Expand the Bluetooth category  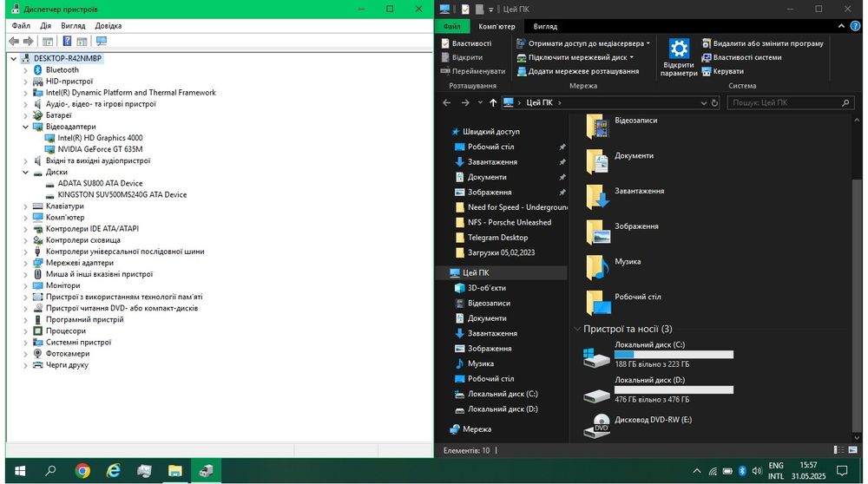tap(25, 70)
